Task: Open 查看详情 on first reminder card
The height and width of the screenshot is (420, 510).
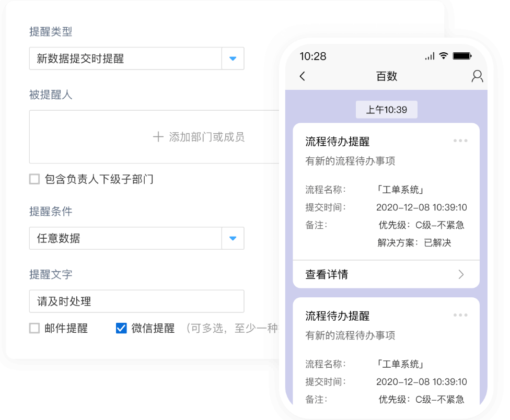Action: point(327,275)
